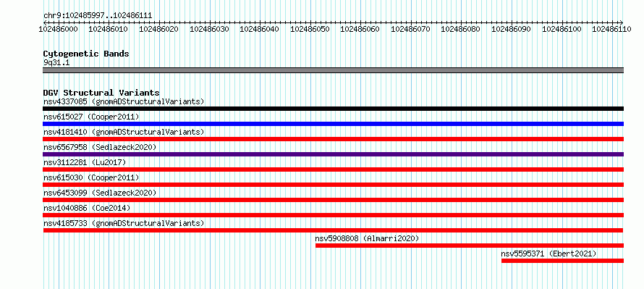Click the gray 9q31.1 cytogenetic band bar
Image resolution: width=644 pixels, height=289 pixels.
[x=334, y=70]
